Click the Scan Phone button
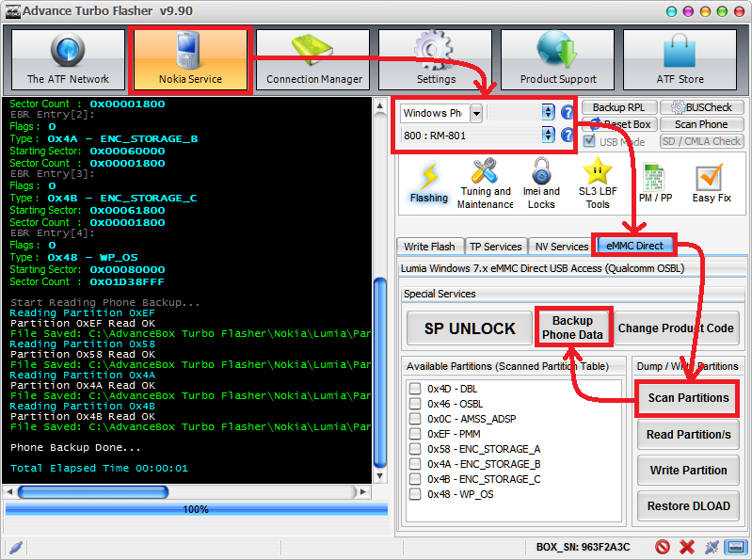 click(701, 124)
